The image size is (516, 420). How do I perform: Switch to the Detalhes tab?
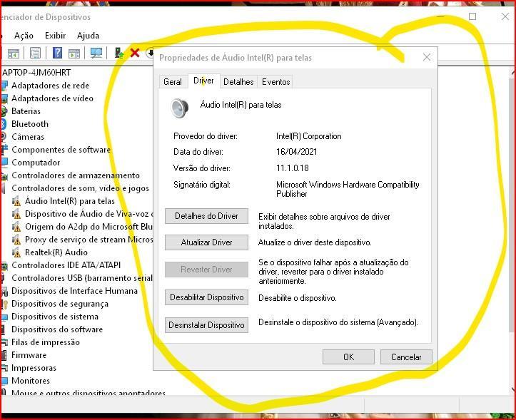[x=238, y=82]
